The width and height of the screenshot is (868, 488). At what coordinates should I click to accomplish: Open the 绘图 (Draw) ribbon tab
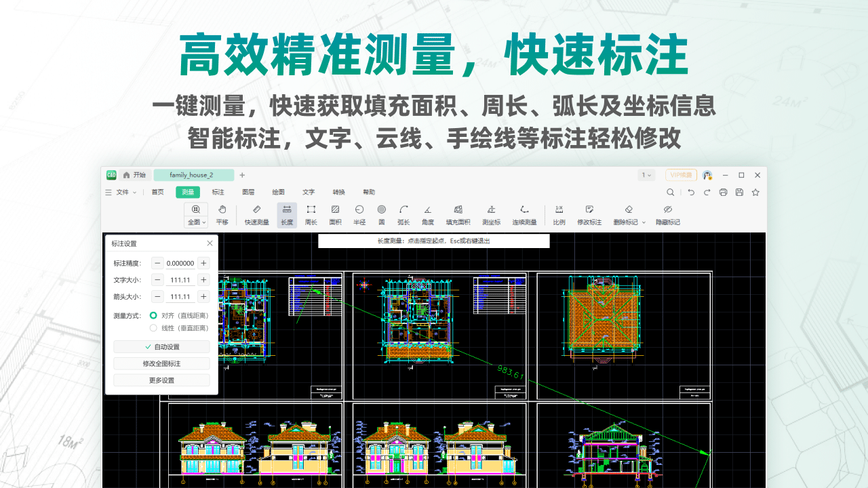point(277,192)
